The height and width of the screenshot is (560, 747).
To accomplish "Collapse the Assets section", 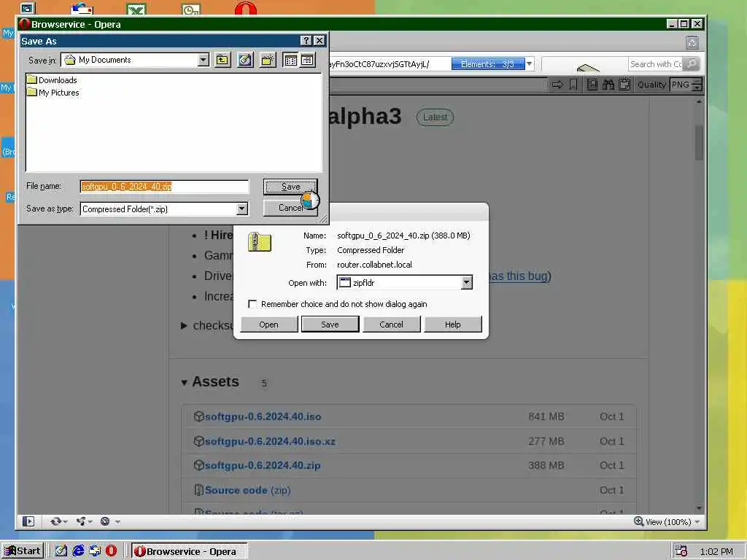I will point(184,382).
